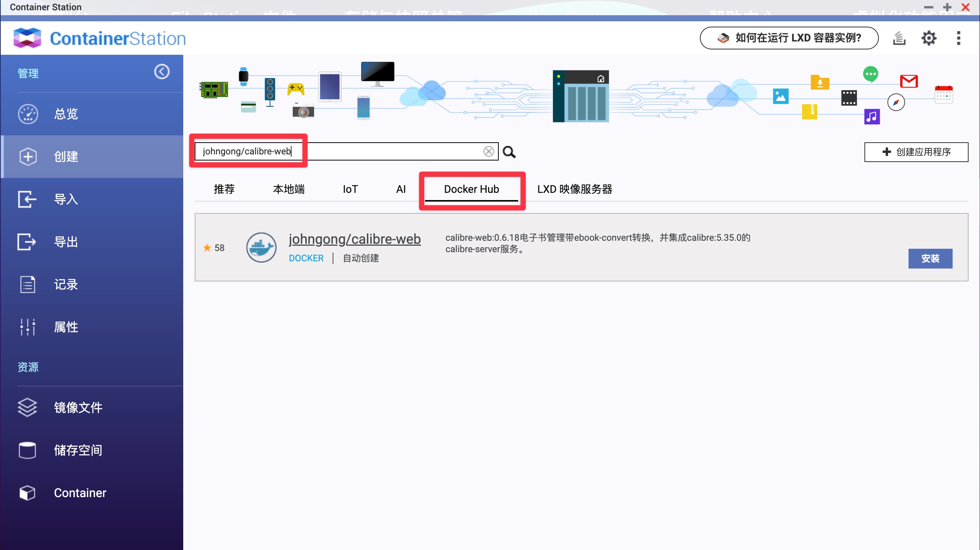Click the 管理 section heading
Image resolution: width=980 pixels, height=550 pixels.
tap(28, 73)
